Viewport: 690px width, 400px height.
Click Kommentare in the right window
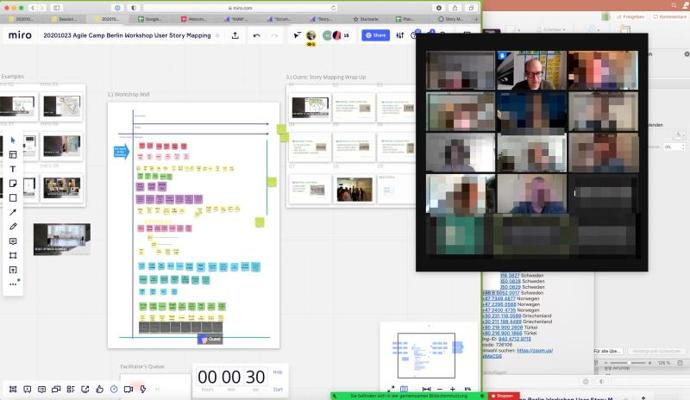[670, 17]
